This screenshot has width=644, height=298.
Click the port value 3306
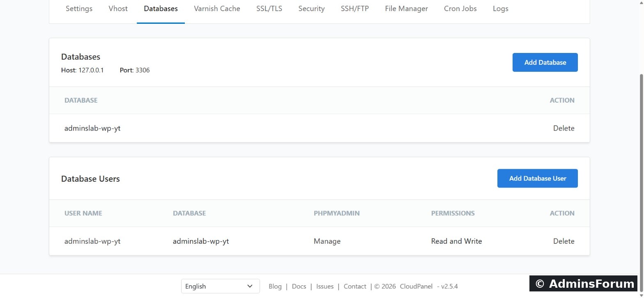(x=143, y=70)
